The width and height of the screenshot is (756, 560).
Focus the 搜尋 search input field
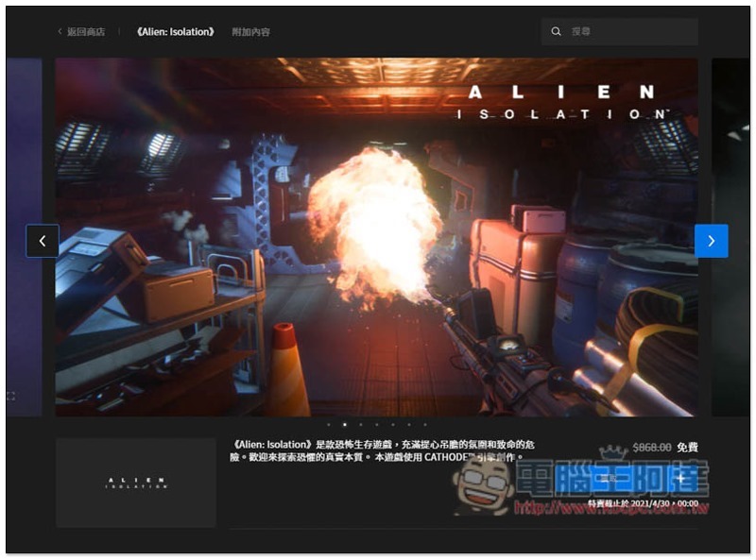tap(628, 32)
